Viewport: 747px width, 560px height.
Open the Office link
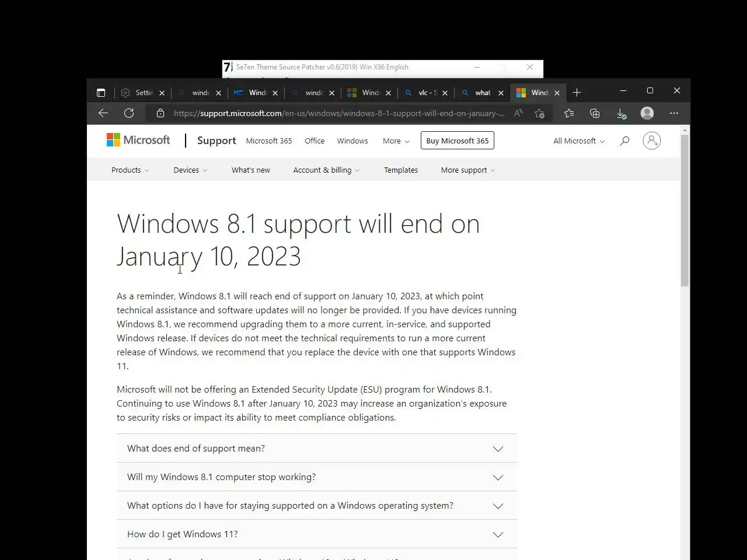[x=315, y=141]
